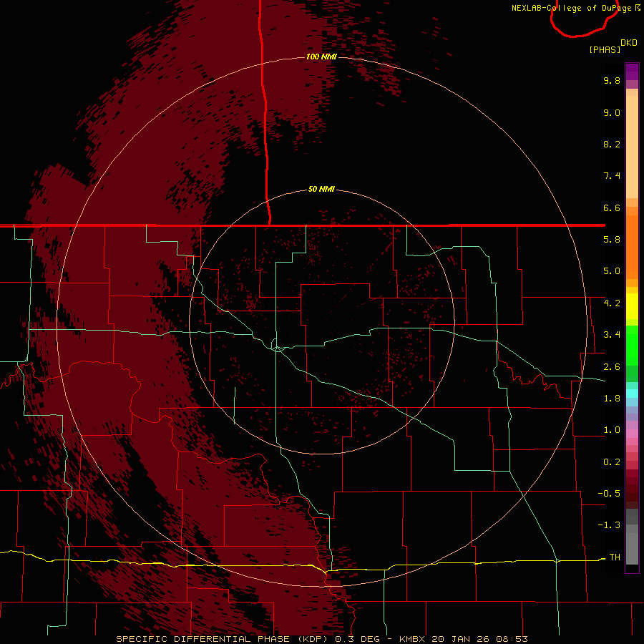Click the 0.2 legend value
The image size is (644, 644).
pos(612,462)
